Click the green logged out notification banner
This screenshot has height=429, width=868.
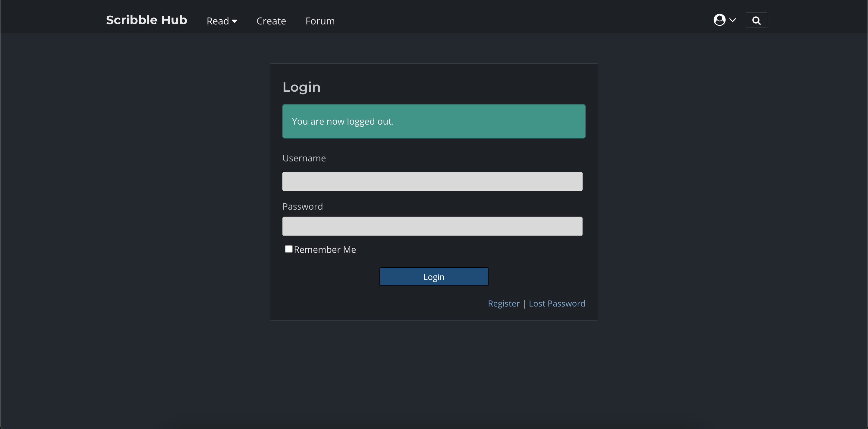(434, 121)
